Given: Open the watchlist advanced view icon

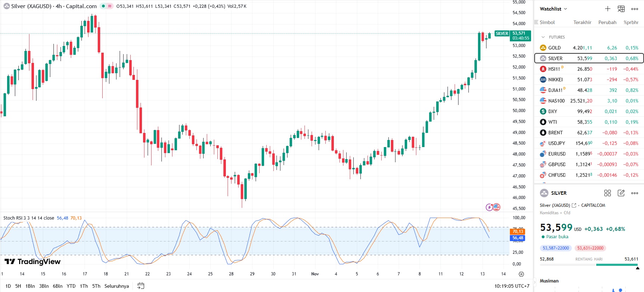Looking at the screenshot, I should pyautogui.click(x=621, y=9).
